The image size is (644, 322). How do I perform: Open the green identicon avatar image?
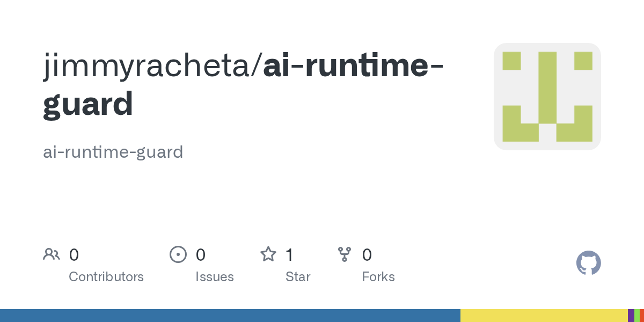pos(547,97)
